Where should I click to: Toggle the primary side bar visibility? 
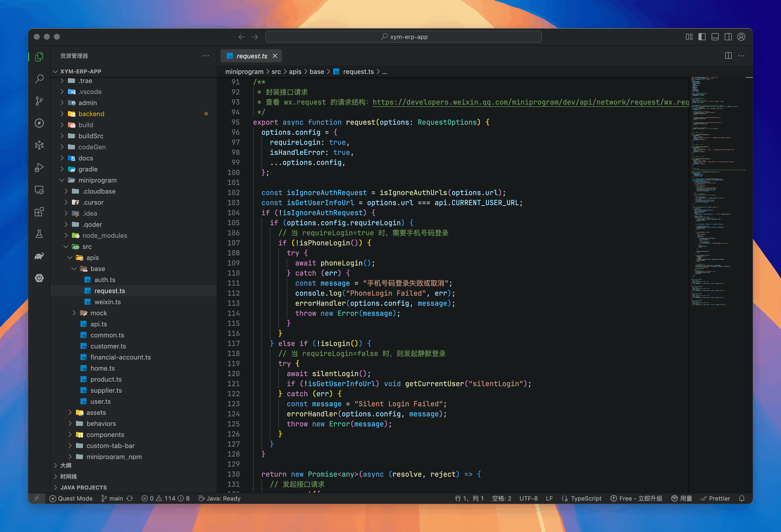click(x=702, y=37)
